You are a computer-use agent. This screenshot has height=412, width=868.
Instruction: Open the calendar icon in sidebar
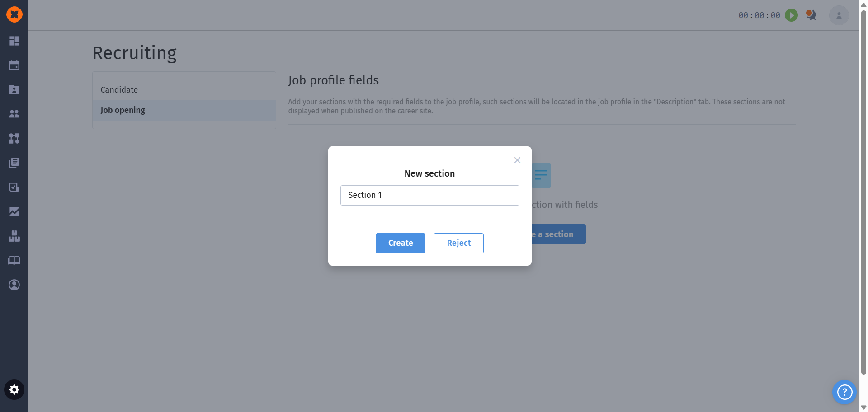[x=14, y=65]
